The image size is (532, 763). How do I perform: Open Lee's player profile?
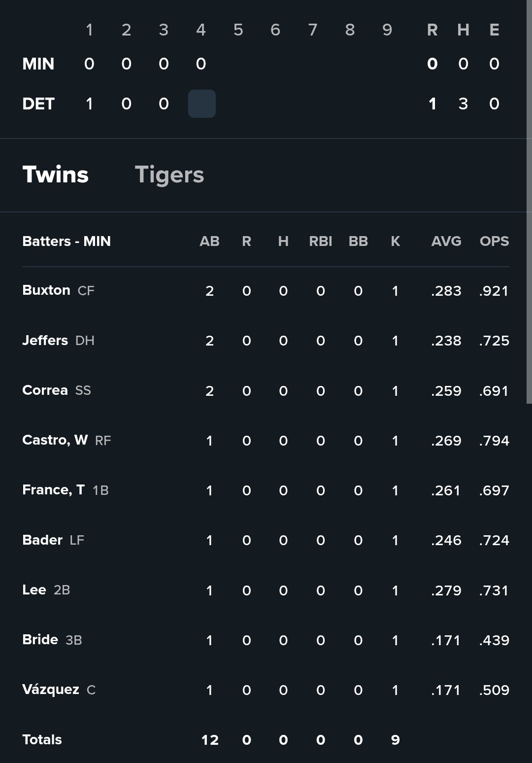(x=34, y=590)
